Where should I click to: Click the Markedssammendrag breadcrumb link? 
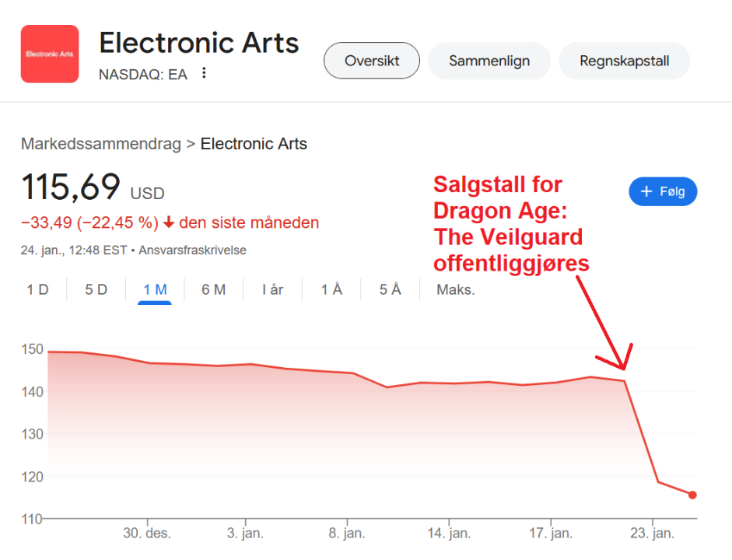[101, 144]
